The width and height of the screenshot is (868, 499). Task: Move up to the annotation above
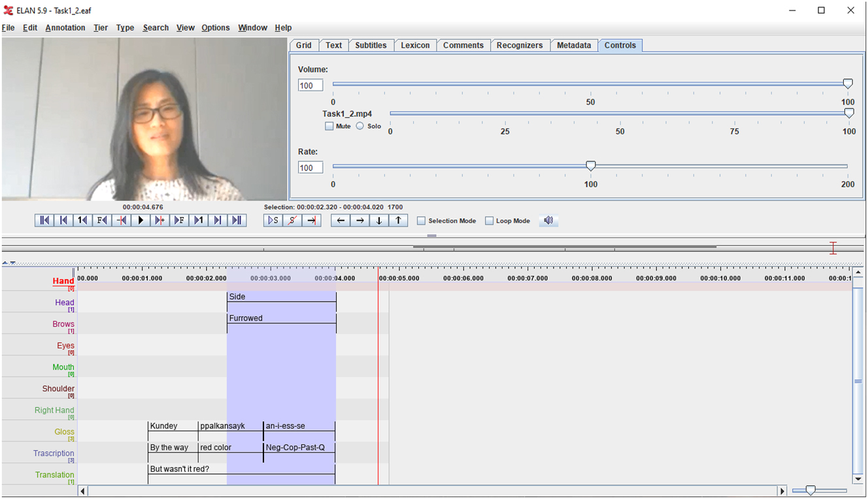pos(398,221)
